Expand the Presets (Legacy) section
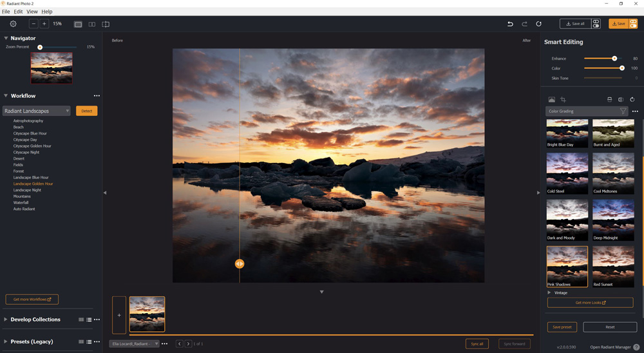Screen dimensions: 644x353 5,341
